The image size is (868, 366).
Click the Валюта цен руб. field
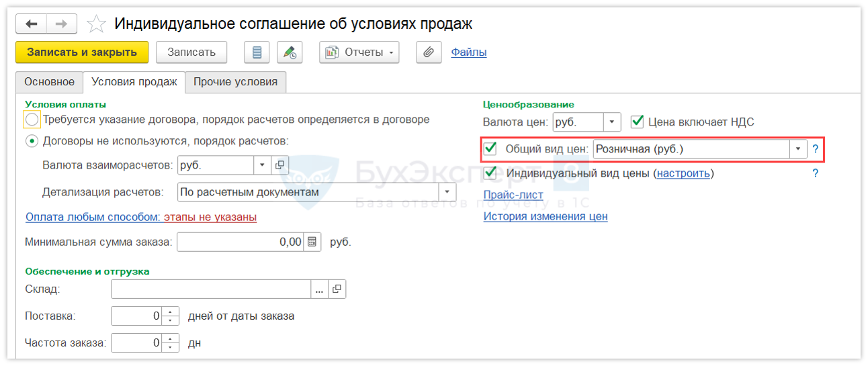click(578, 122)
